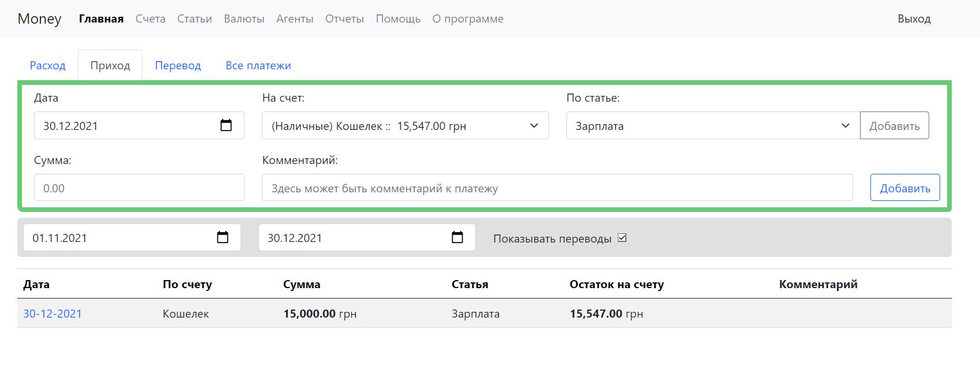Image resolution: width=980 pixels, height=369 pixels.
Task: Open Счета in the top navigation
Action: (x=151, y=18)
